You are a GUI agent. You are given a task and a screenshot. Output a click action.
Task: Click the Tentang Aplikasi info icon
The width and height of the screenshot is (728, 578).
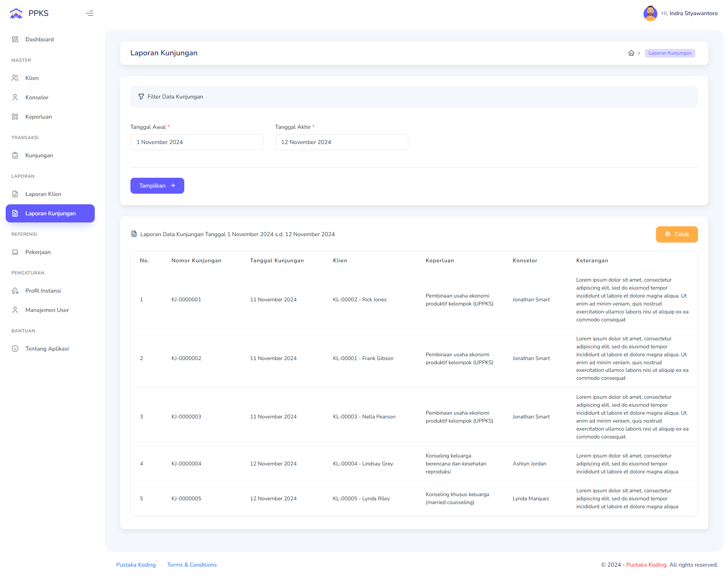15,349
